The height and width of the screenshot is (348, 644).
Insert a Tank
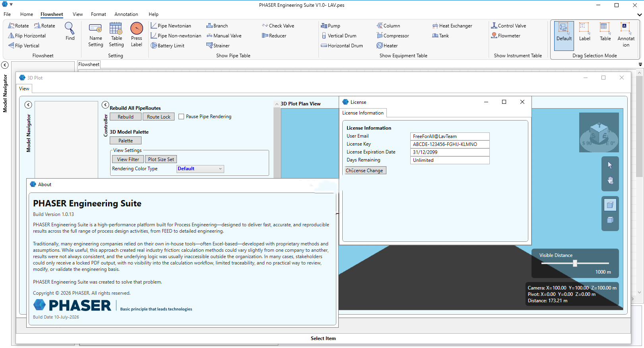[x=440, y=36]
